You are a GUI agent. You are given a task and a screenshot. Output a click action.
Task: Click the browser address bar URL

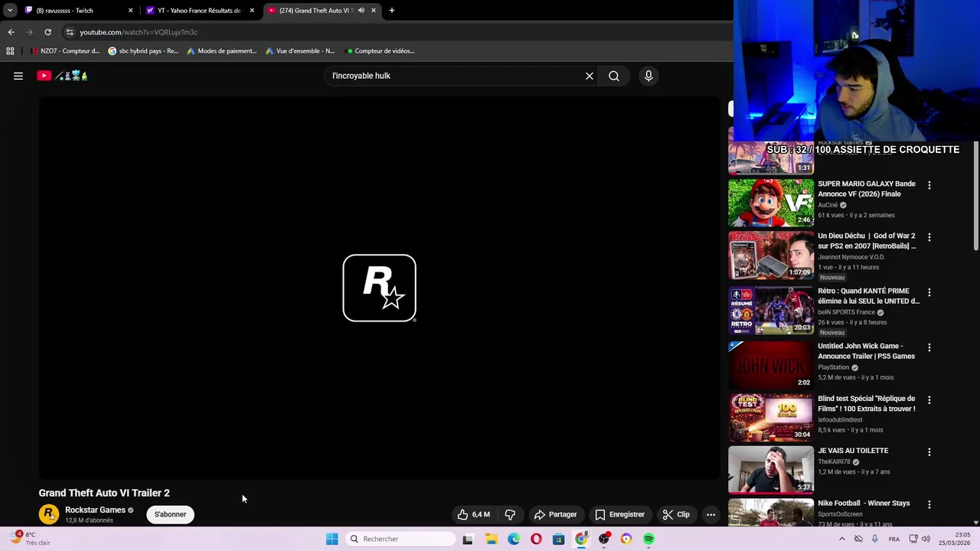click(139, 32)
